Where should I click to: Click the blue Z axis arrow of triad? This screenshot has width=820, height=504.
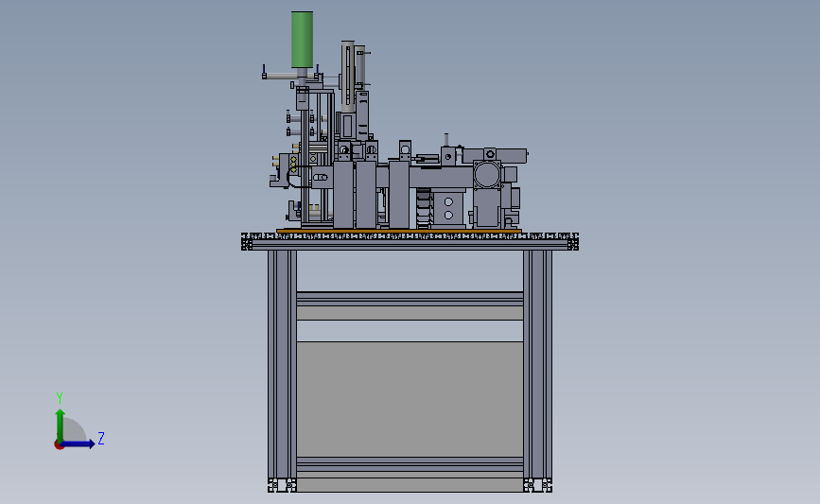[78, 443]
